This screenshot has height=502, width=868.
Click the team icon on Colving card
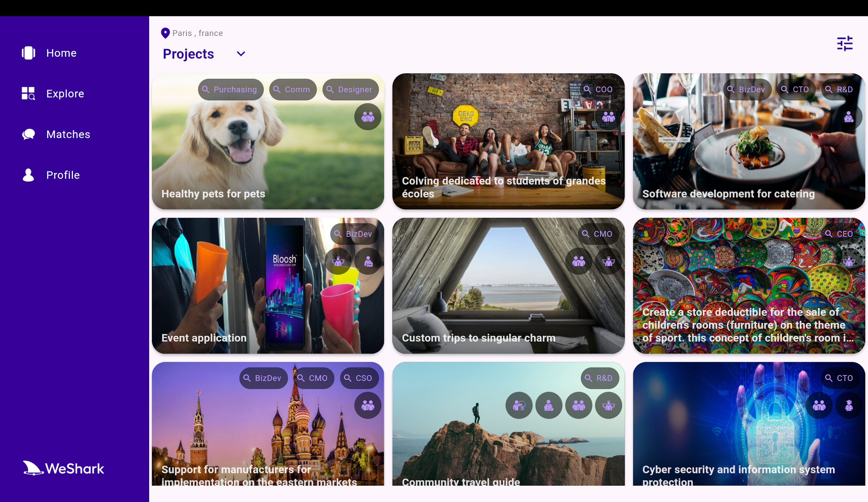pos(608,117)
